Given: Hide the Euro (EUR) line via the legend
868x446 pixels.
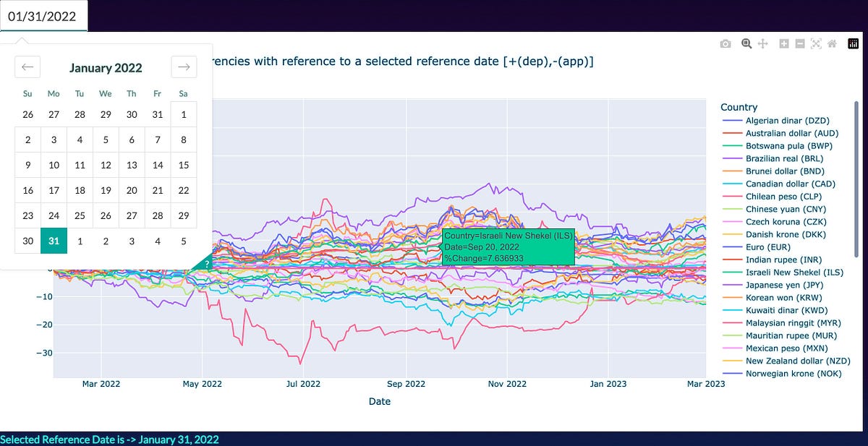Looking at the screenshot, I should pos(770,246).
